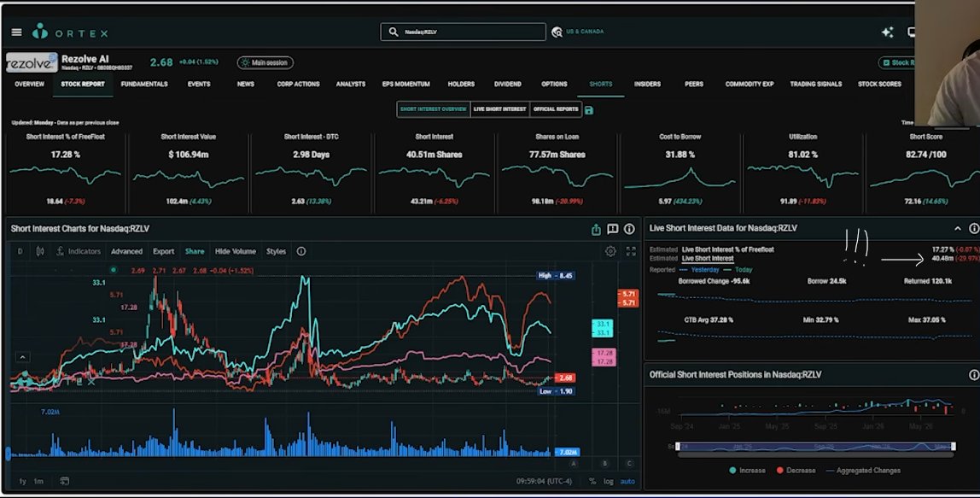Click the Main session button

pos(265,62)
